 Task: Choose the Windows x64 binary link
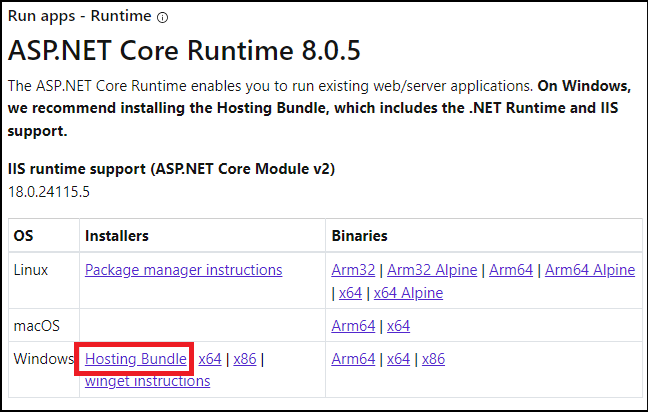point(398,359)
